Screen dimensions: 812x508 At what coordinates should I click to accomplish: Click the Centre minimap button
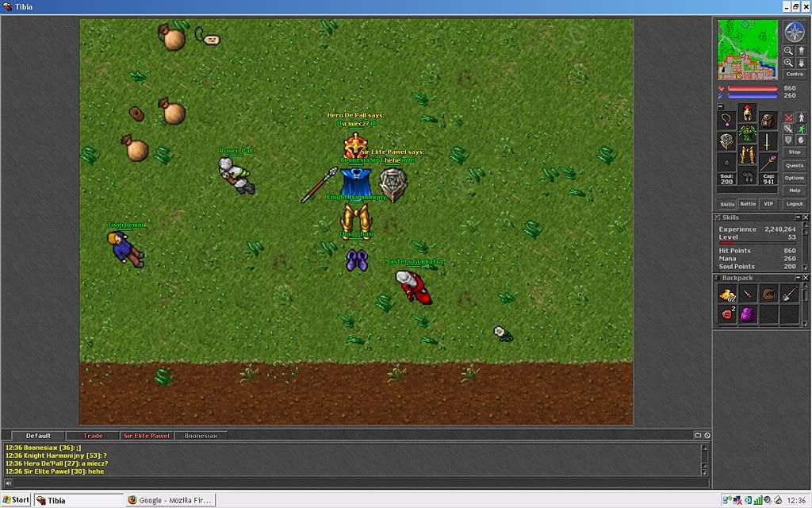795,74
